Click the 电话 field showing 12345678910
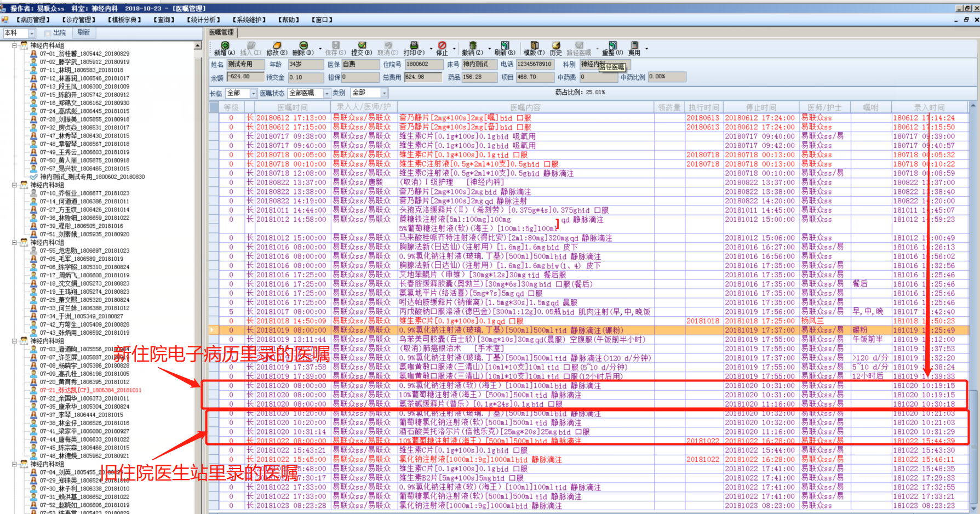The height and width of the screenshot is (514, 980). click(535, 64)
